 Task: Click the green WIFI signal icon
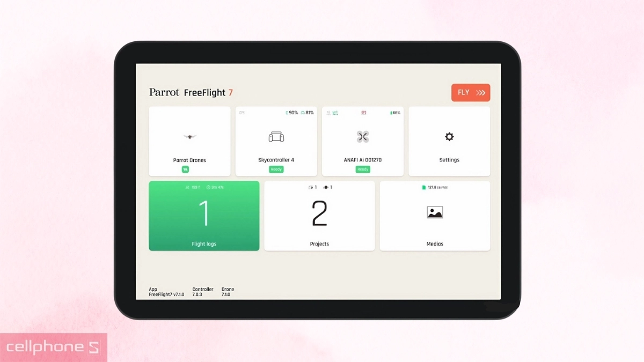[335, 112]
